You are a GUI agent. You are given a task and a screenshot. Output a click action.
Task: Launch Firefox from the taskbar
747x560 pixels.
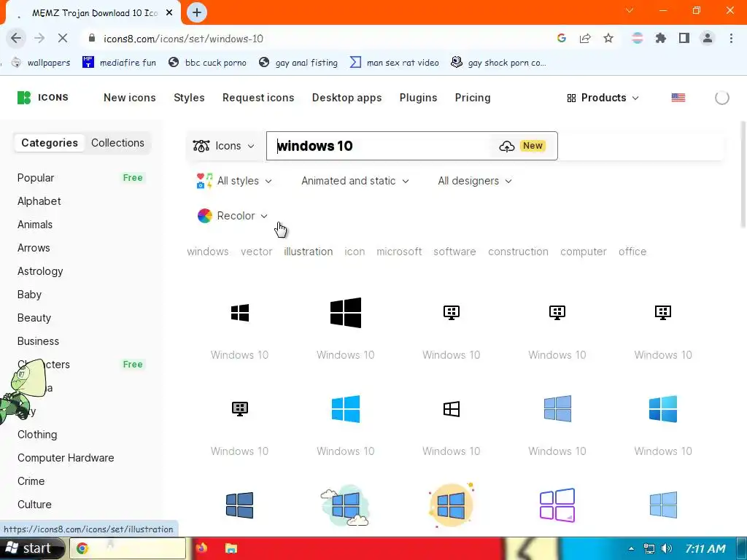201,548
